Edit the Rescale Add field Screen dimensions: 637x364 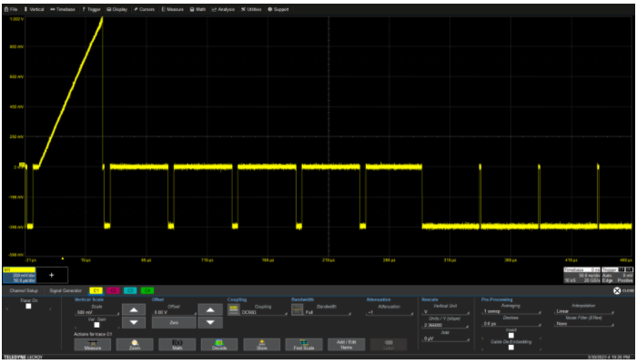pos(445,339)
